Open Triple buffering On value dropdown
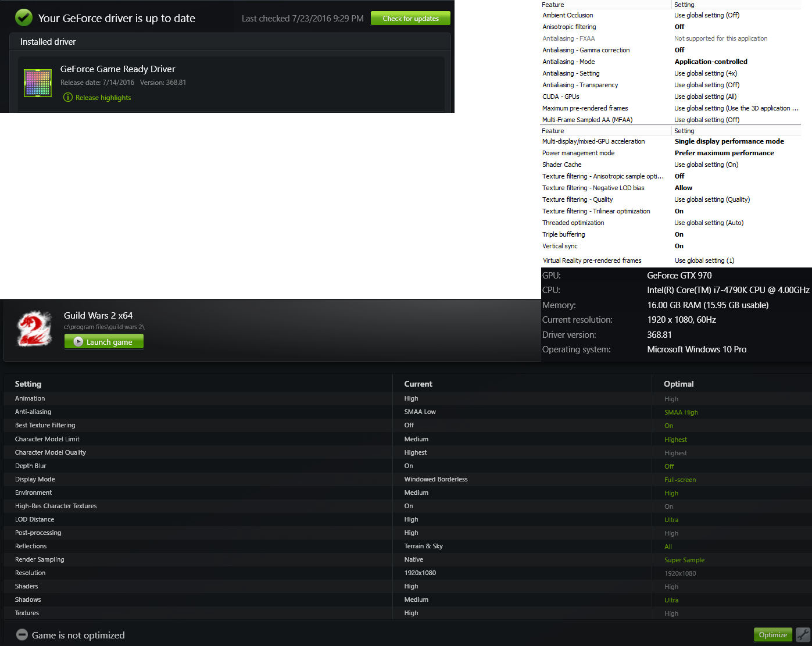 tap(679, 234)
